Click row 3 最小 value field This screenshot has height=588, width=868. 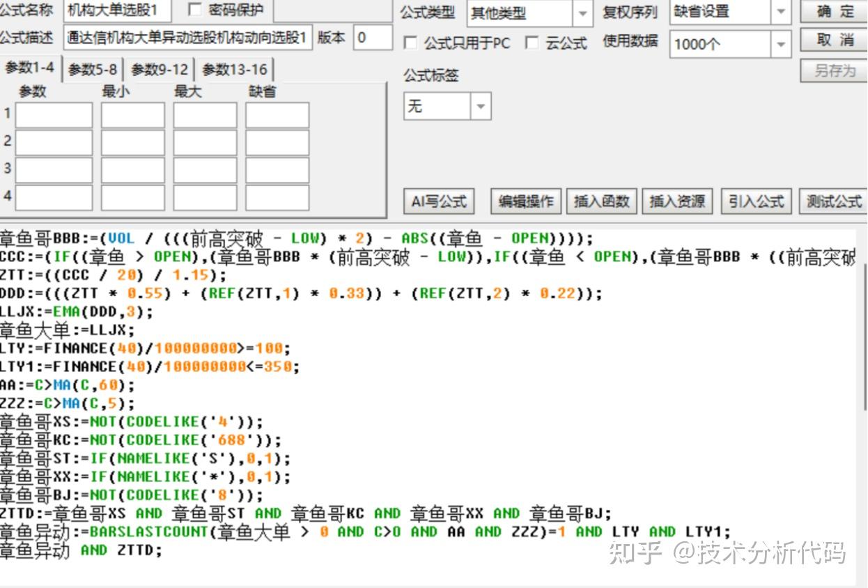(133, 170)
